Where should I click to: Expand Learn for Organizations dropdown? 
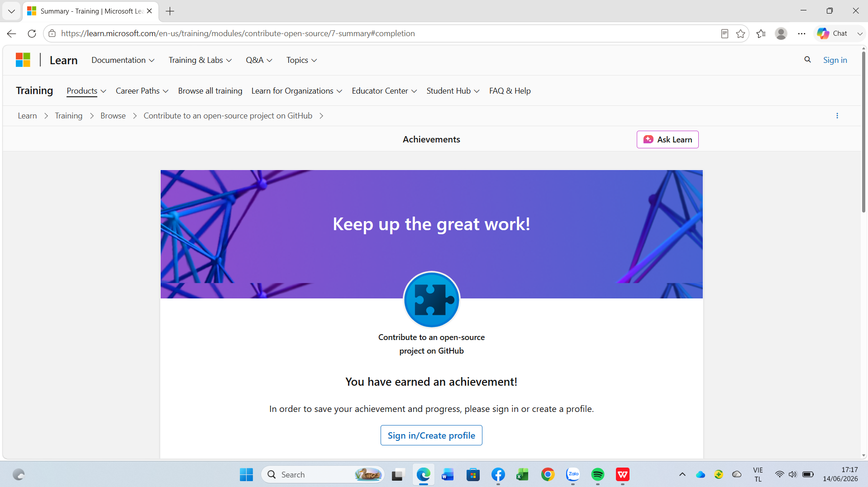tap(297, 91)
